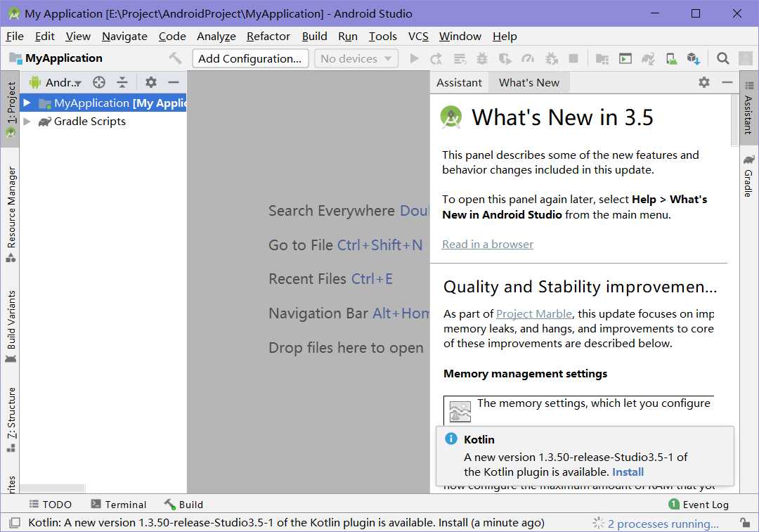Viewport: 759px width, 532px height.
Task: Click the Apply Code Changes icon
Action: click(x=460, y=58)
